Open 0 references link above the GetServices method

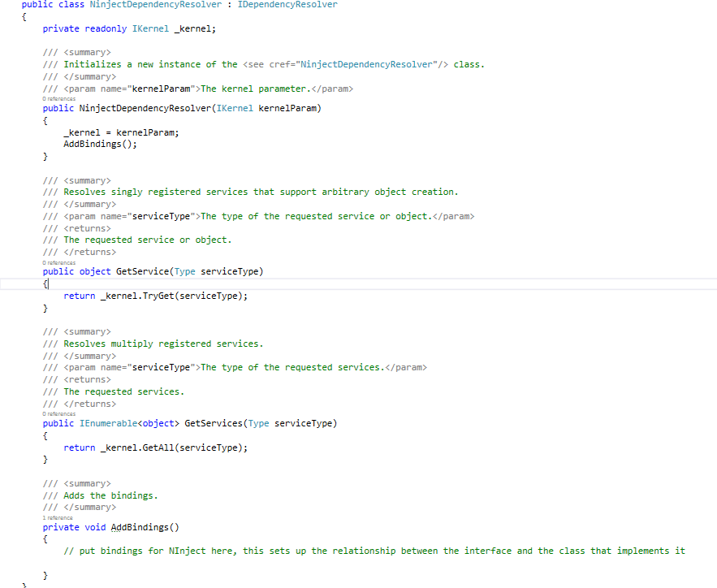click(58, 414)
